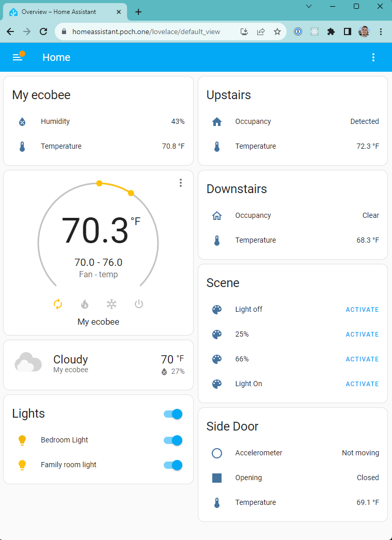Click Downstairs Occupancy home outline icon
392x540 pixels.
[217, 216]
